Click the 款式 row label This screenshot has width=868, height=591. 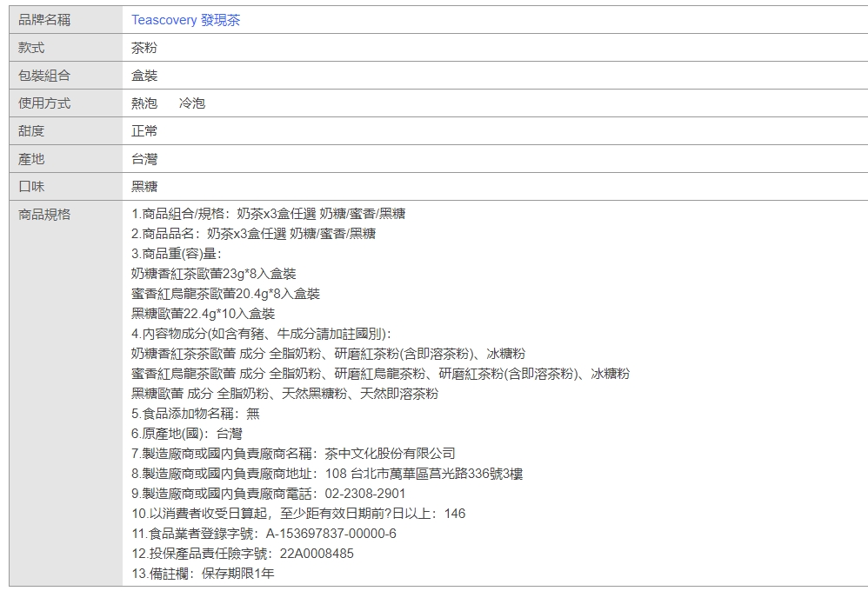click(31, 48)
